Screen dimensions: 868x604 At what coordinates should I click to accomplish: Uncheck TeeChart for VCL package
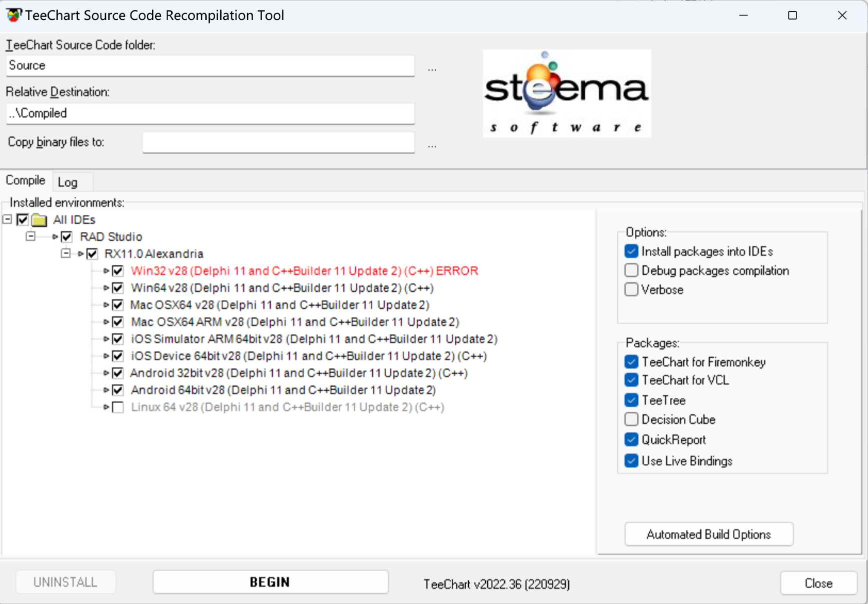[631, 380]
